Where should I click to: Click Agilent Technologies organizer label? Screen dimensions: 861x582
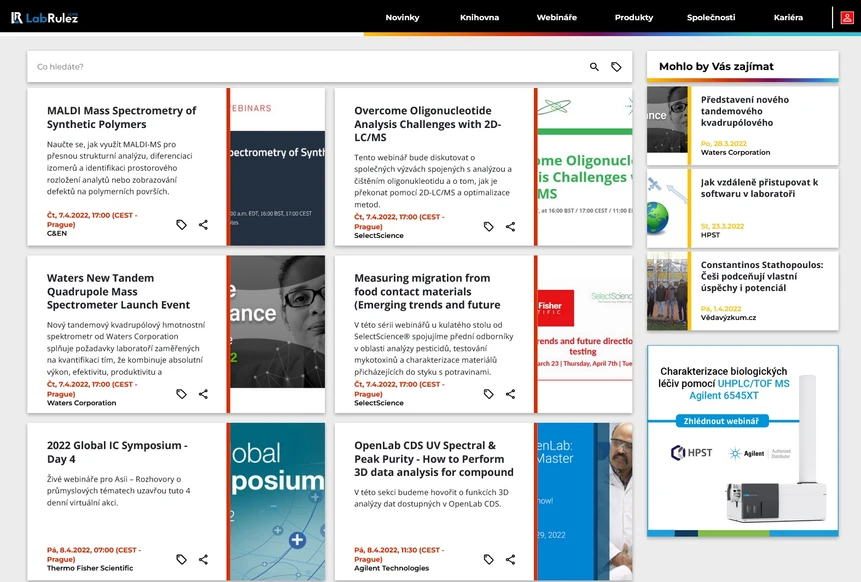click(392, 568)
